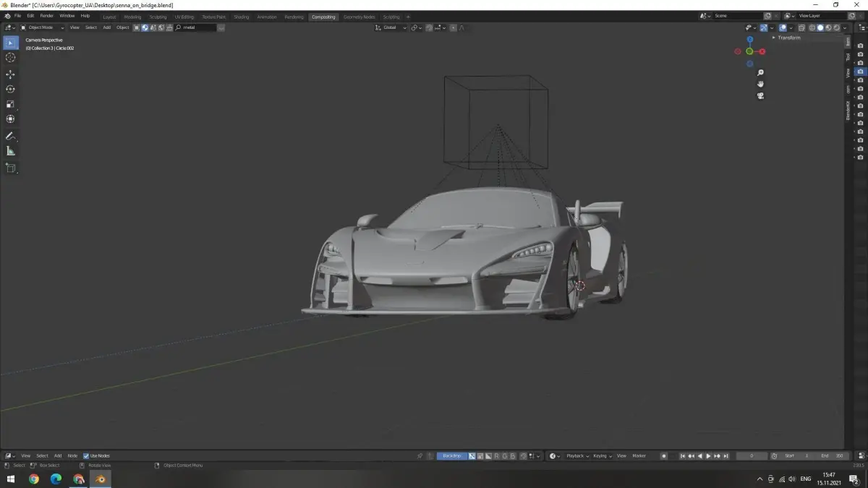Activate the Cursor tool

pyautogui.click(x=10, y=58)
